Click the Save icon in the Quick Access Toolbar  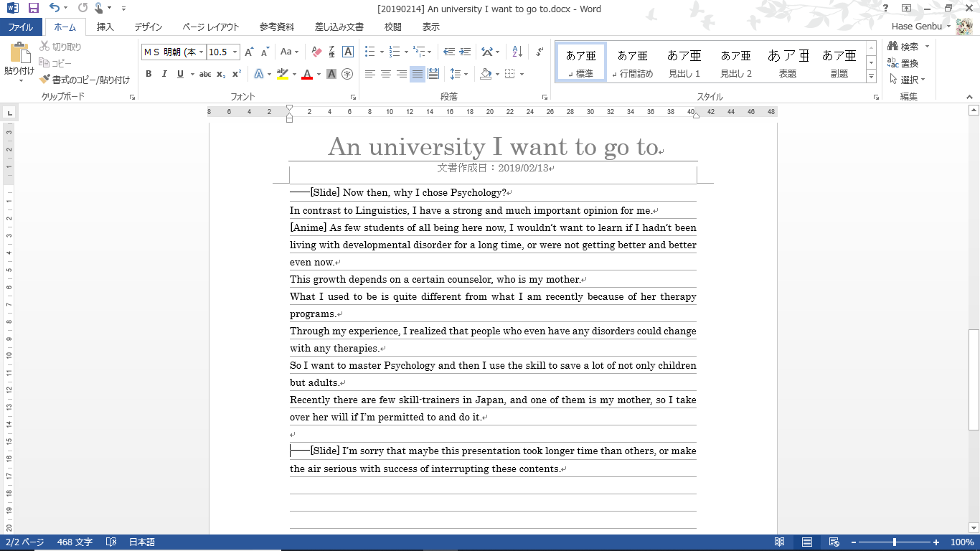33,9
